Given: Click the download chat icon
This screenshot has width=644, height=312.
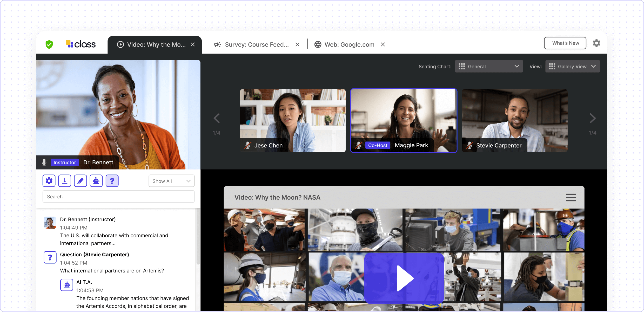Looking at the screenshot, I should point(65,181).
